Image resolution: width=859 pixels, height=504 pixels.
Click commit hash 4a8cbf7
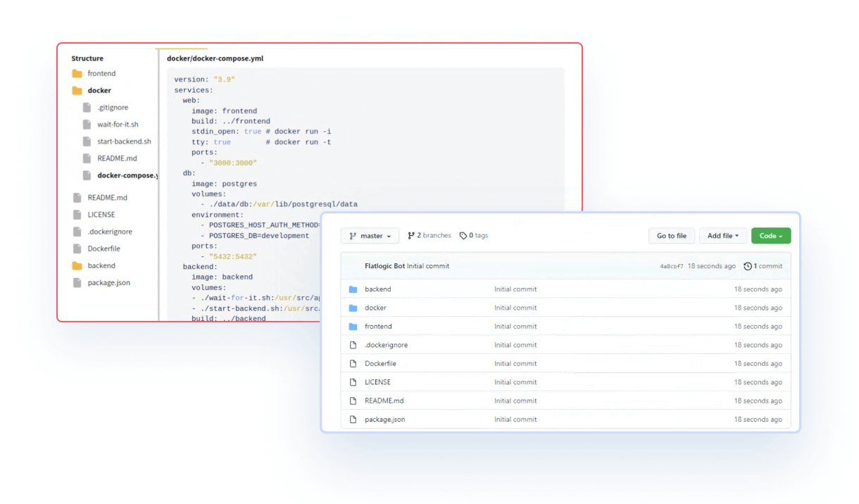(x=671, y=267)
